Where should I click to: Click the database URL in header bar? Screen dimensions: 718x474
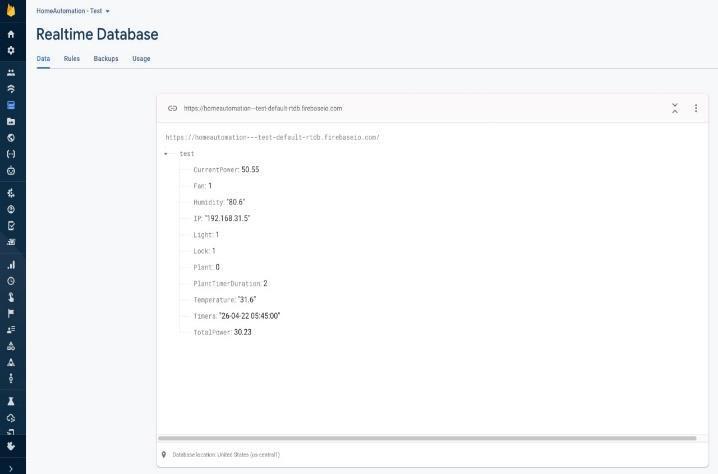(x=263, y=109)
